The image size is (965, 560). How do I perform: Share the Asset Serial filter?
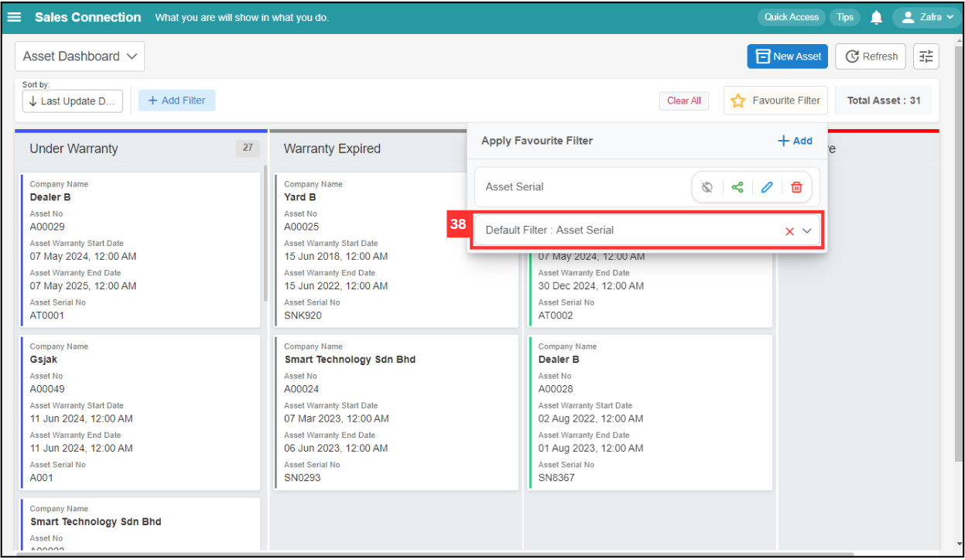pyautogui.click(x=737, y=187)
